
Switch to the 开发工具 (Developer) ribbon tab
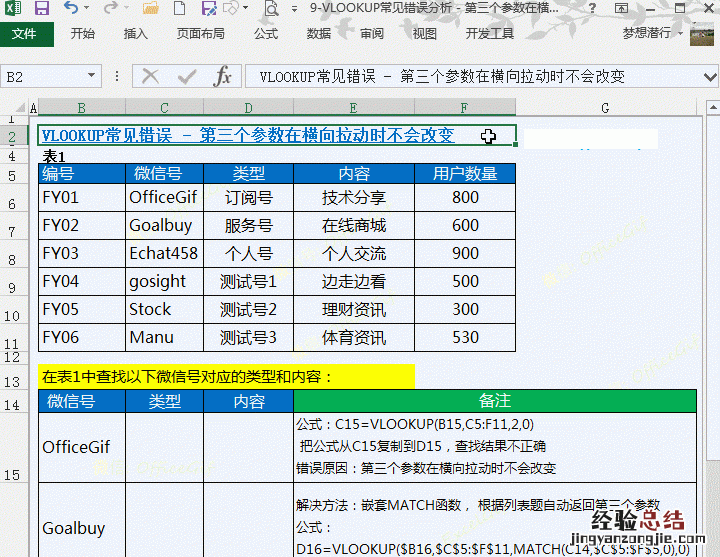490,33
